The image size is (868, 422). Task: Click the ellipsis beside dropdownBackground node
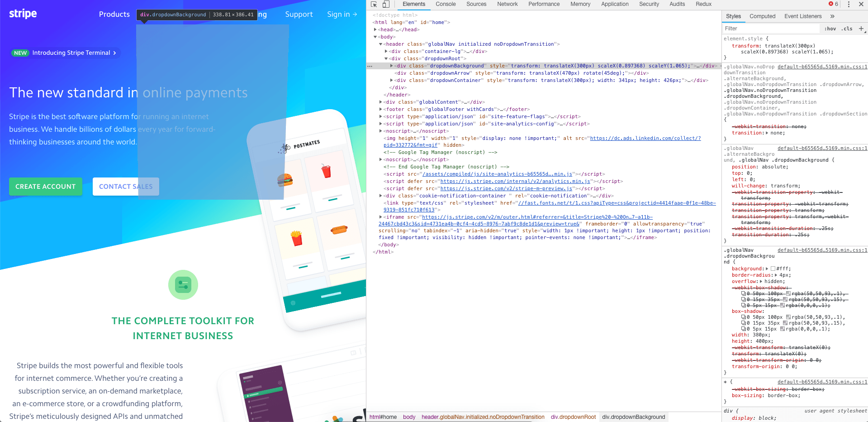click(x=370, y=66)
